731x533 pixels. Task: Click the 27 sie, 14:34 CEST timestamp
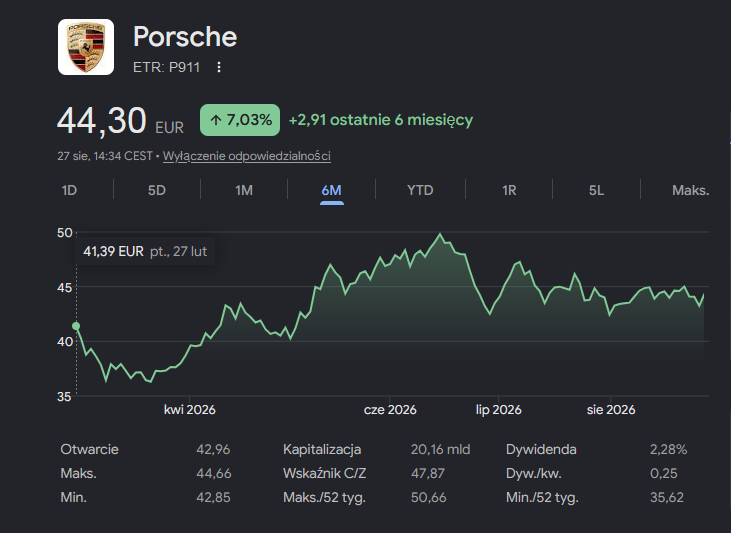tap(105, 156)
